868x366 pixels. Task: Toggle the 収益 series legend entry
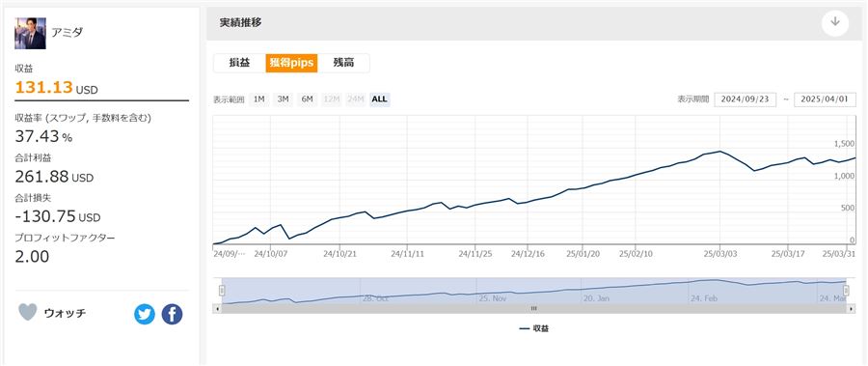pos(534,328)
